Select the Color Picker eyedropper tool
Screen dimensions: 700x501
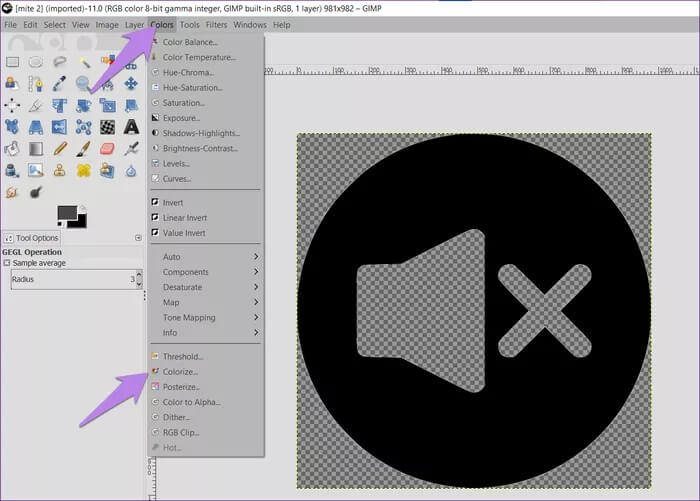[60, 83]
